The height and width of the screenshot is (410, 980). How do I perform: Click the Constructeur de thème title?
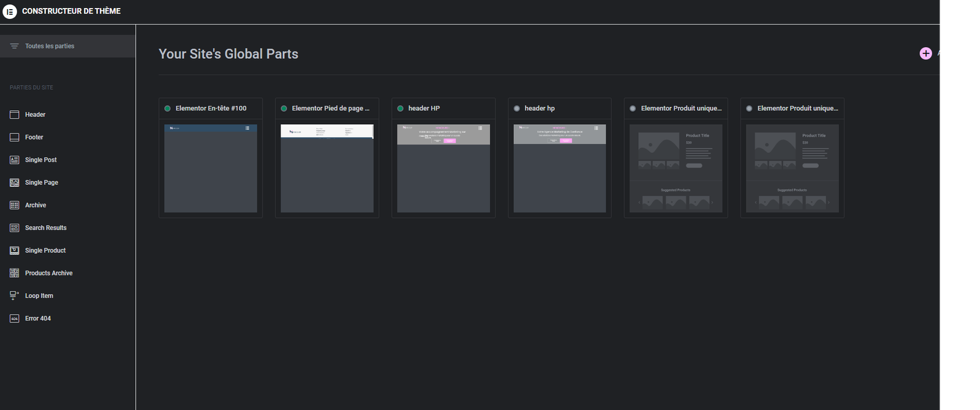(x=71, y=11)
